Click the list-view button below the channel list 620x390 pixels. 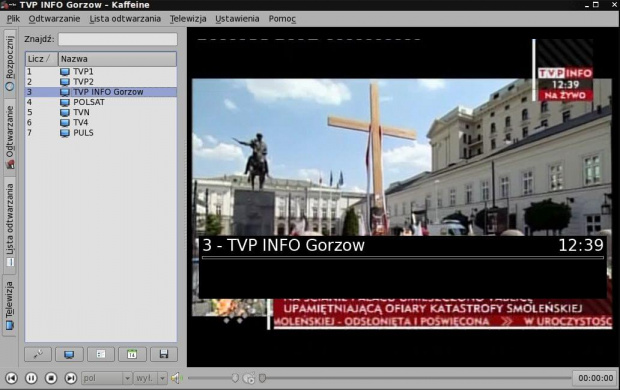click(x=101, y=354)
